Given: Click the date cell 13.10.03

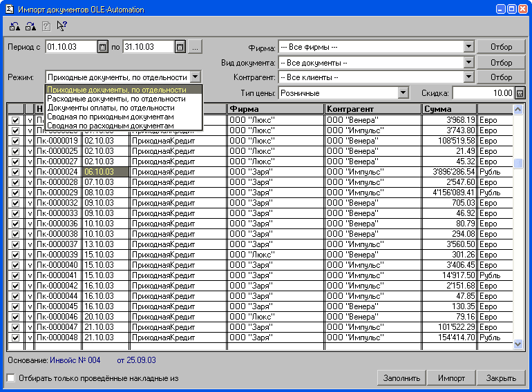Looking at the screenshot, I should point(106,244).
